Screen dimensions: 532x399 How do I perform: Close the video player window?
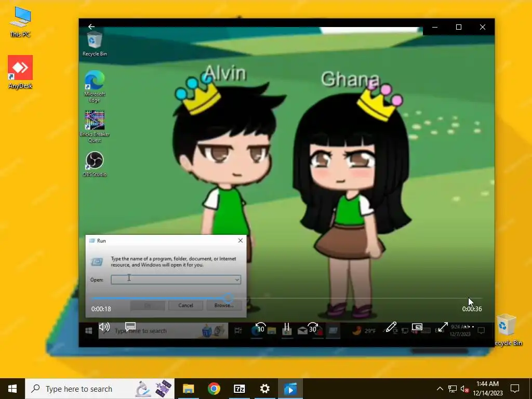tap(483, 27)
